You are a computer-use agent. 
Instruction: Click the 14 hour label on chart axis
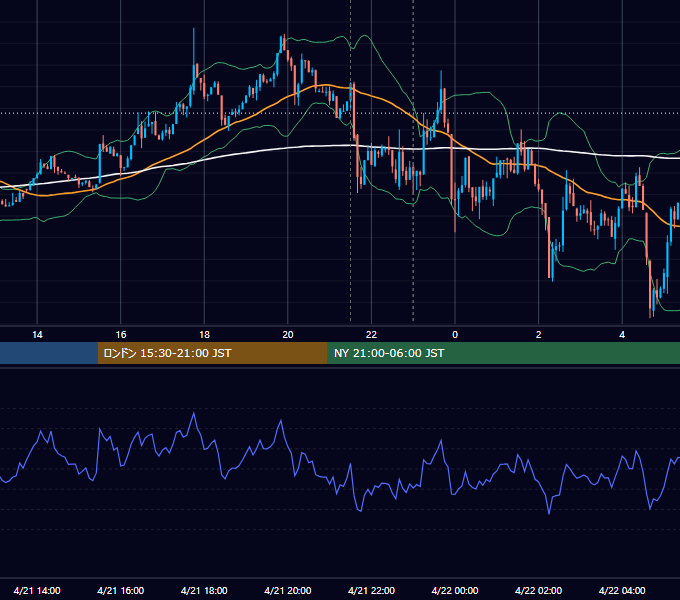coord(37,335)
